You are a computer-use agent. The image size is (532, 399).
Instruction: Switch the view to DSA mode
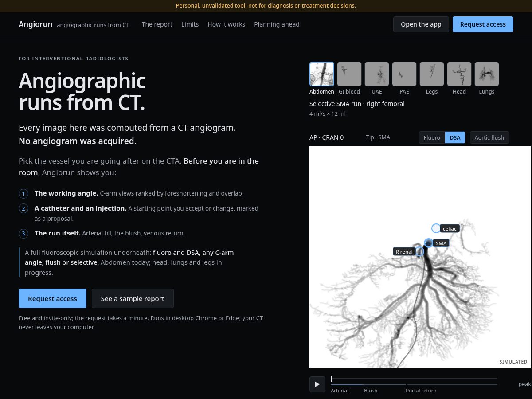[455, 137]
